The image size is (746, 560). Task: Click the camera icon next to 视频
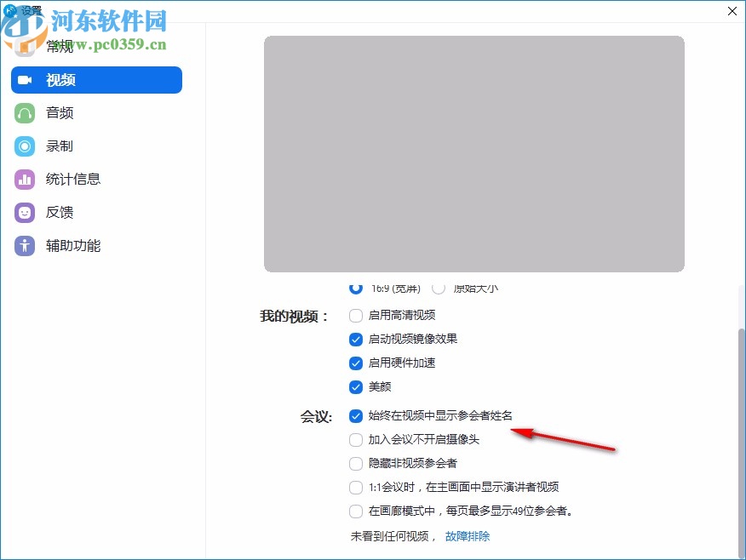[x=24, y=79]
